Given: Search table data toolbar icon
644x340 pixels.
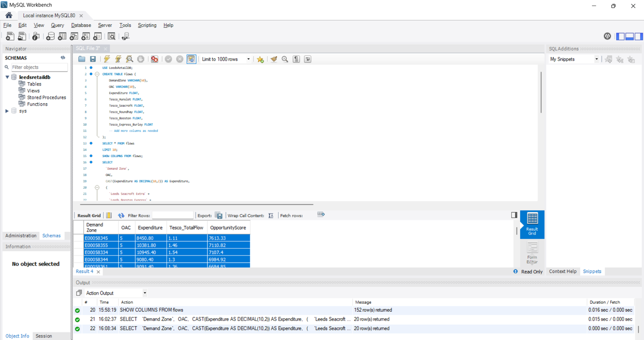Looking at the screenshot, I should [x=112, y=36].
